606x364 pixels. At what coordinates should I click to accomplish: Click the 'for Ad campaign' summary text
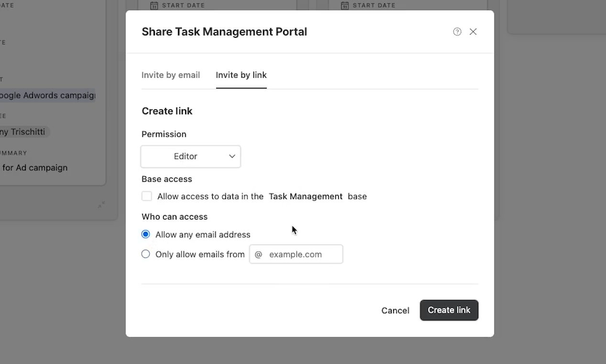(34, 168)
